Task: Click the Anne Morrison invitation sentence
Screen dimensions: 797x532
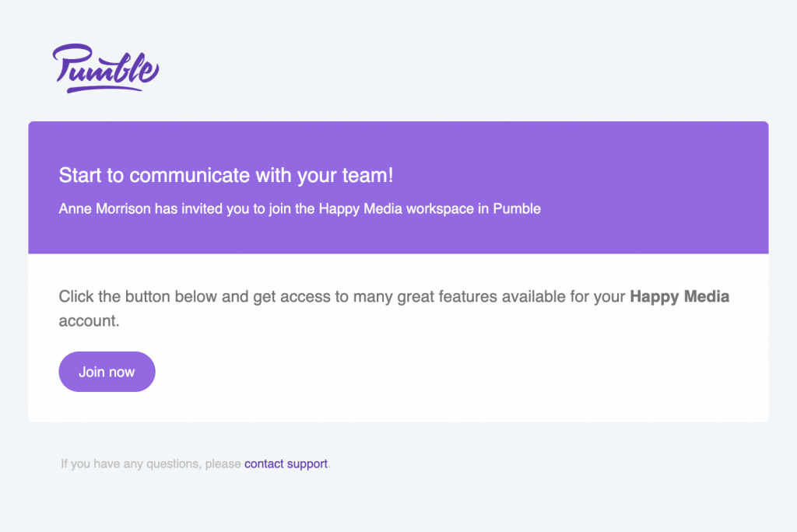Action: point(300,209)
